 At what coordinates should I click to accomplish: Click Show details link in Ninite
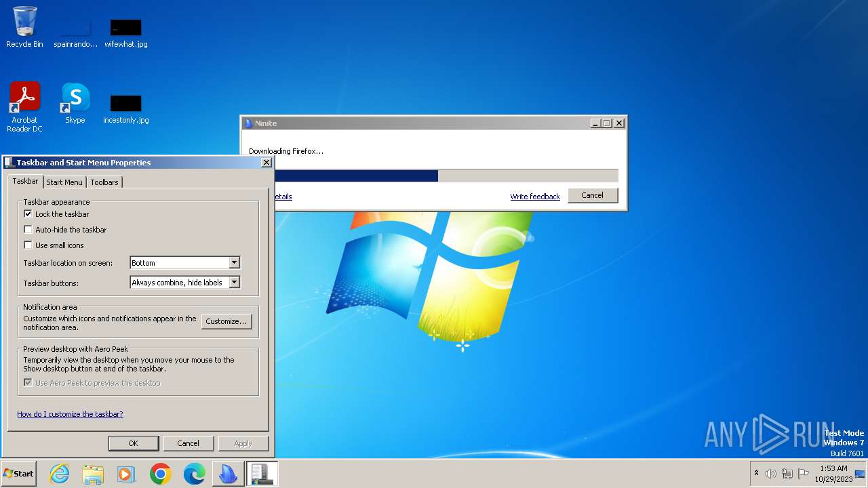(x=283, y=197)
